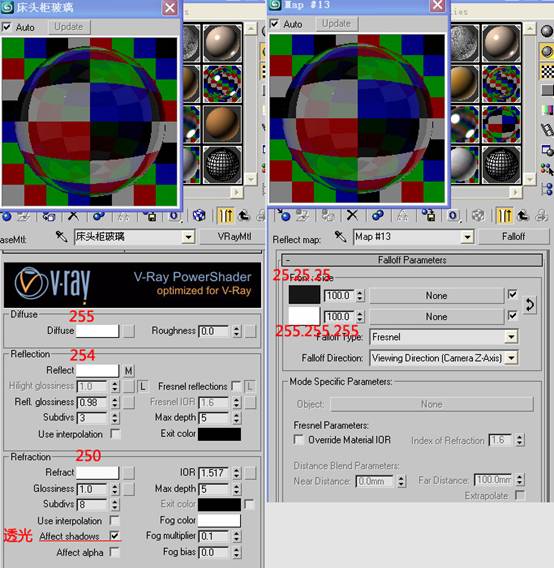
Task: Click Video Color Check icon in side toolbar
Action: [x=547, y=109]
